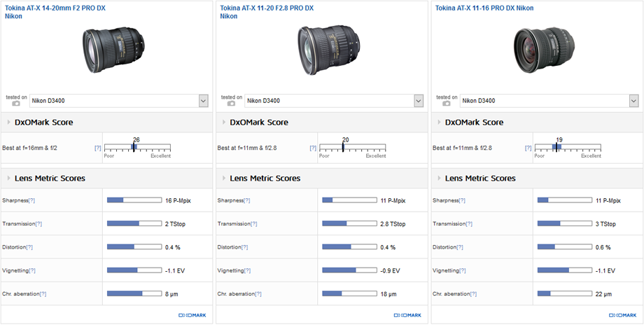Click camera icon under 14-20mm tested on
The height and width of the screenshot is (325, 644).
click(16, 104)
